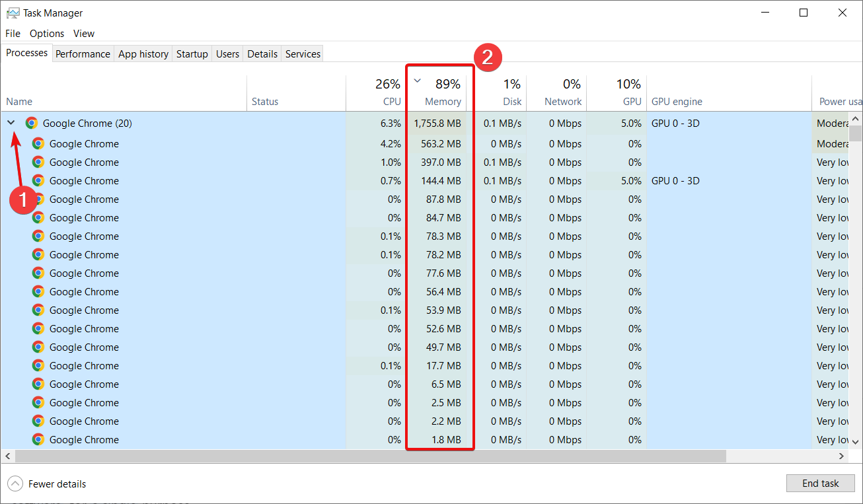Click the Chrome icon in the 77.6 MB row
Screen dimensions: 863x504
click(x=38, y=273)
